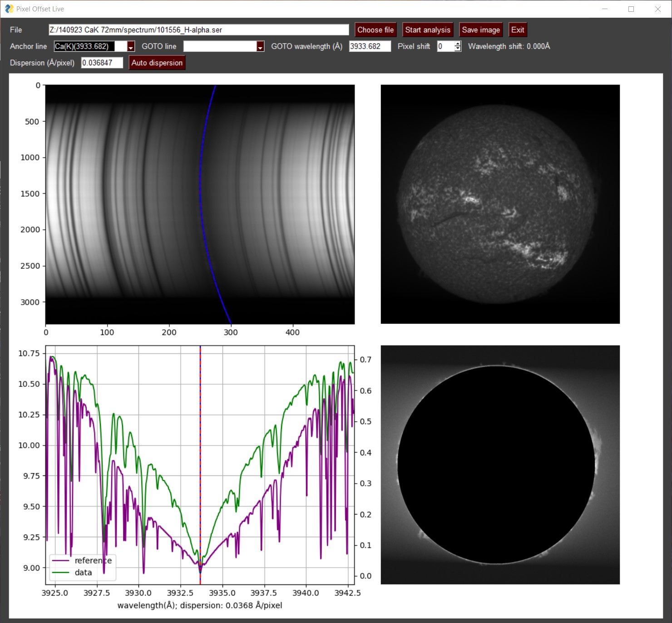
Task: Save image of the current result
Action: pyautogui.click(x=481, y=30)
